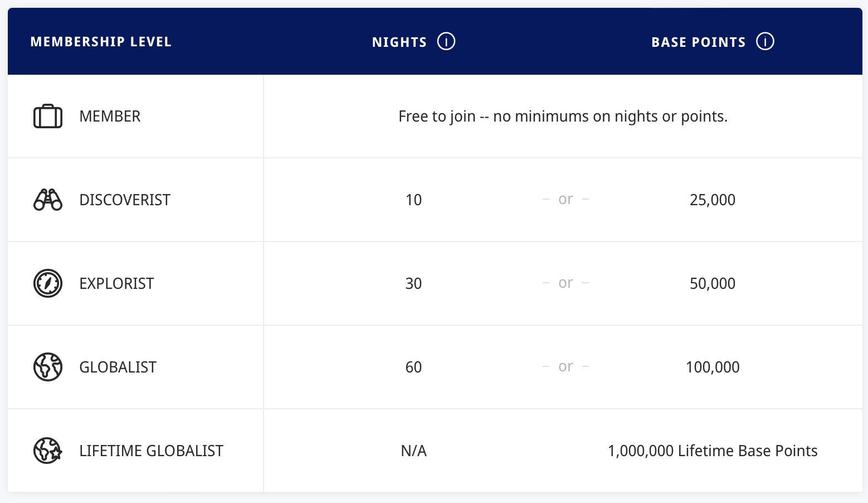Click the 100,000 base points value

(x=713, y=367)
